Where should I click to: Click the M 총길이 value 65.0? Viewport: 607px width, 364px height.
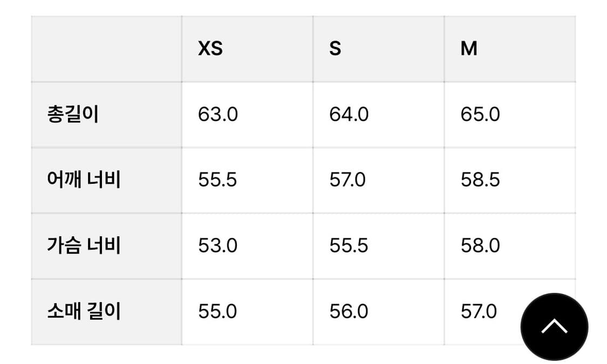(x=480, y=115)
